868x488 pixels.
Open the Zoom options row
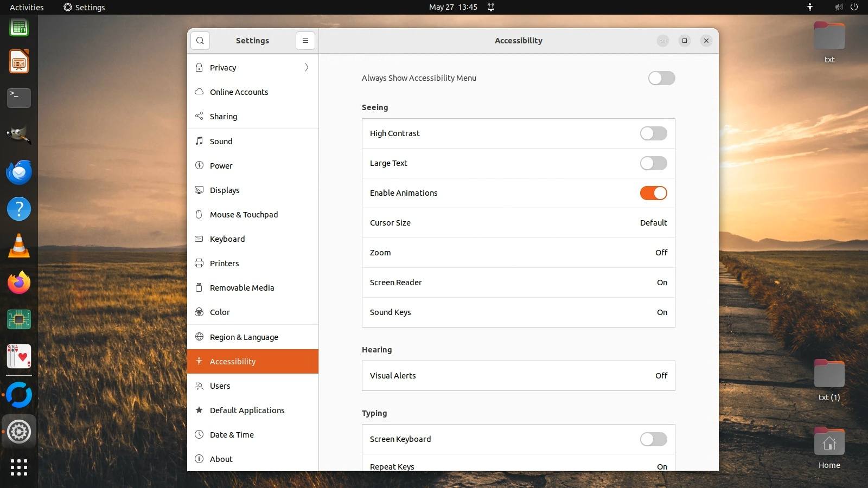pos(518,253)
